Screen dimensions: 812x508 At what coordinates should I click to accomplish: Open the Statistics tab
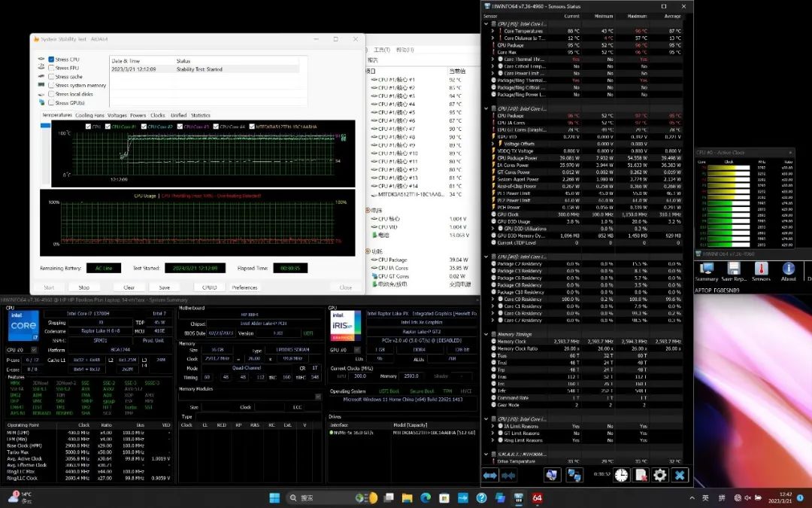201,115
